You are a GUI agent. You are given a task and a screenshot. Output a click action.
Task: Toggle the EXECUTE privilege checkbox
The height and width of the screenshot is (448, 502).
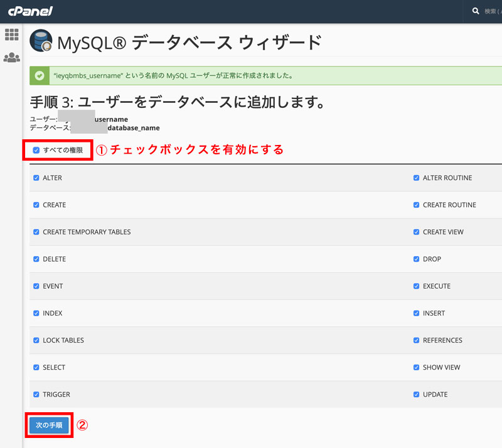pos(416,286)
